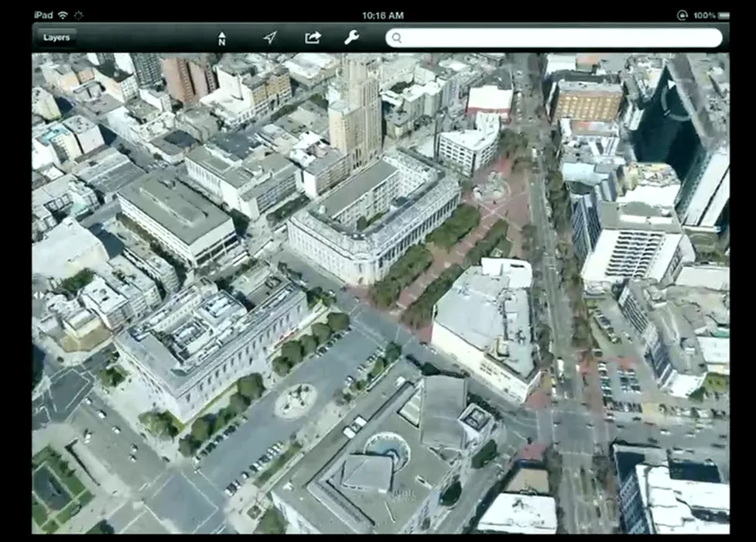Tap the battery indicator icon
This screenshot has width=756, height=542.
click(x=724, y=15)
